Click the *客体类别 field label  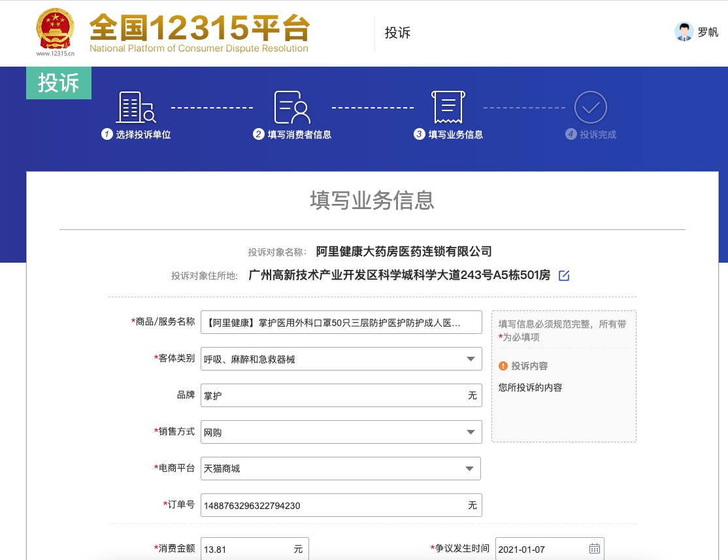pyautogui.click(x=174, y=358)
